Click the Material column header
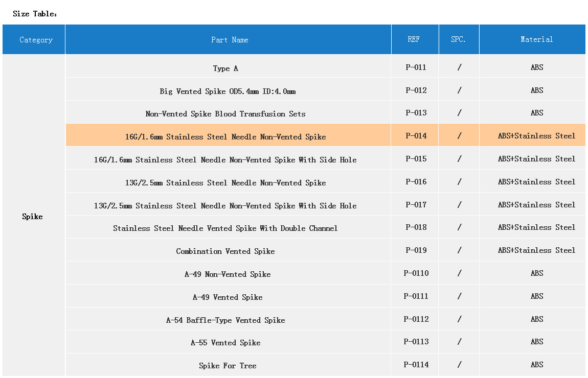The height and width of the screenshot is (378, 588). click(536, 39)
